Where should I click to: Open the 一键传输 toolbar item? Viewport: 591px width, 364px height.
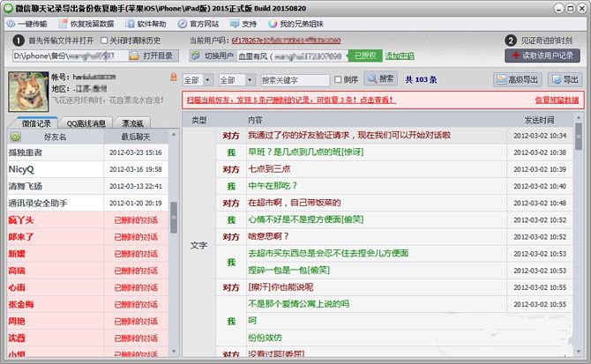(26, 24)
